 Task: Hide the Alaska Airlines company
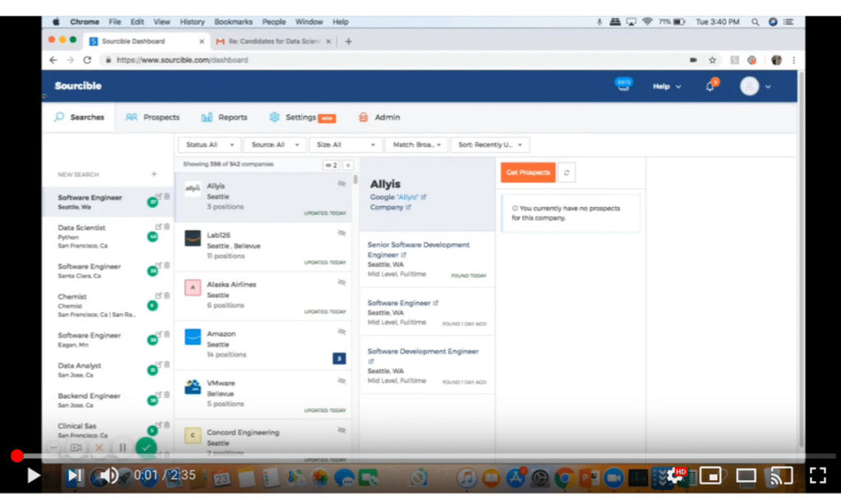[342, 282]
